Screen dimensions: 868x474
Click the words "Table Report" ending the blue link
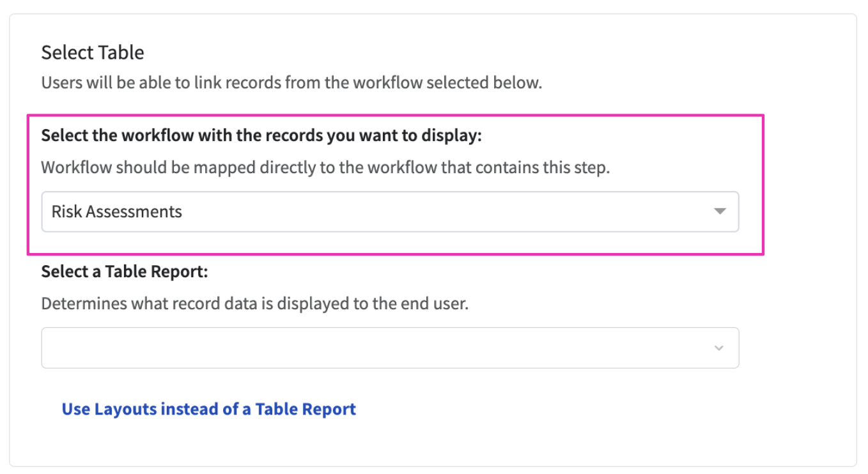(x=306, y=409)
